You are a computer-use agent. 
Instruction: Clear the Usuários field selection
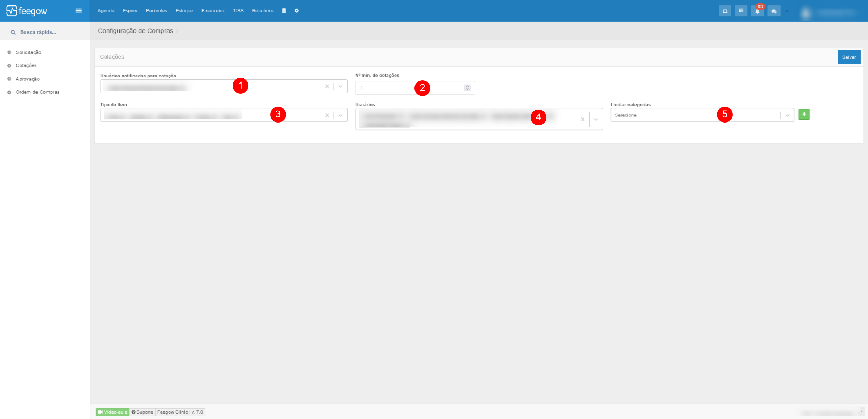(582, 119)
